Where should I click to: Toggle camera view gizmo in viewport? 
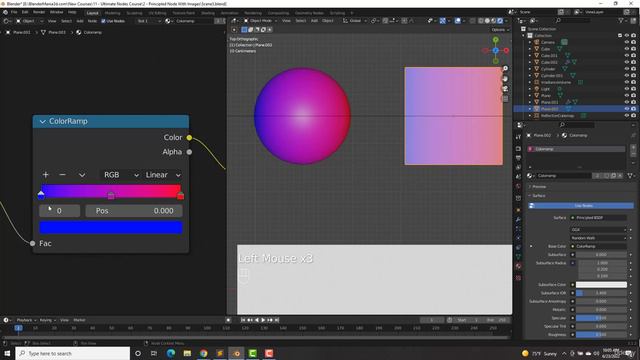pos(505,89)
